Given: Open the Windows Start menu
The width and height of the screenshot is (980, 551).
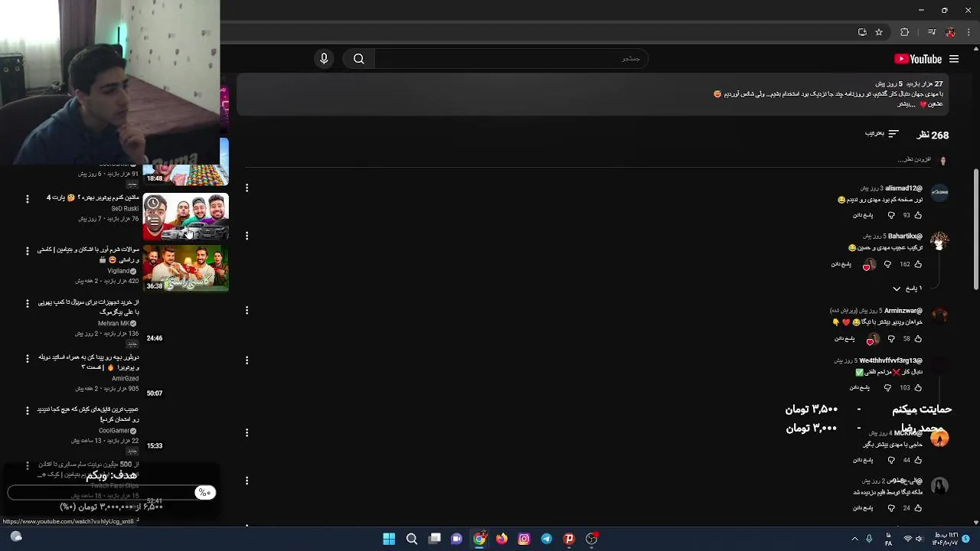Looking at the screenshot, I should pyautogui.click(x=389, y=539).
